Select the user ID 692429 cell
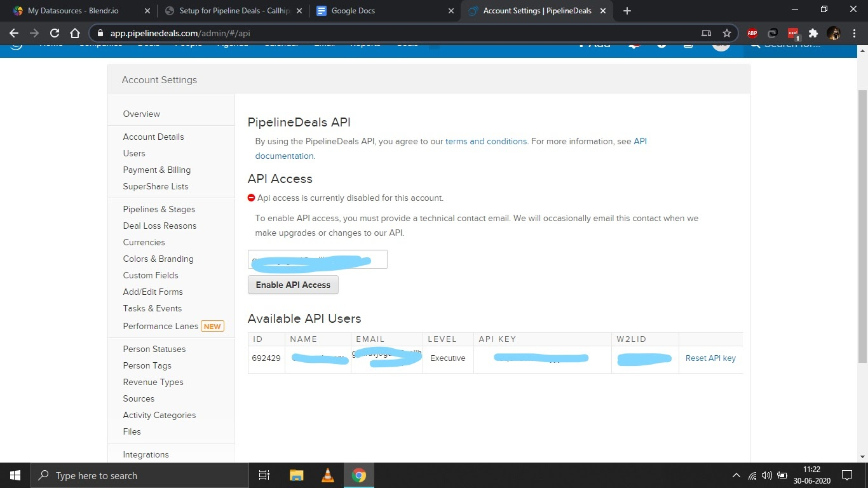Viewport: 868px width, 488px height. click(266, 358)
